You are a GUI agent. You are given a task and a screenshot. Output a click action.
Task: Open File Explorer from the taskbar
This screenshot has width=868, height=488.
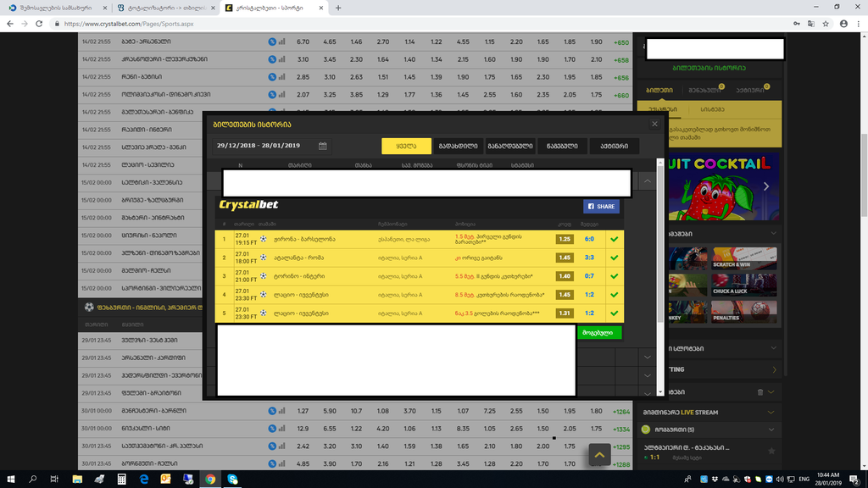(x=77, y=480)
